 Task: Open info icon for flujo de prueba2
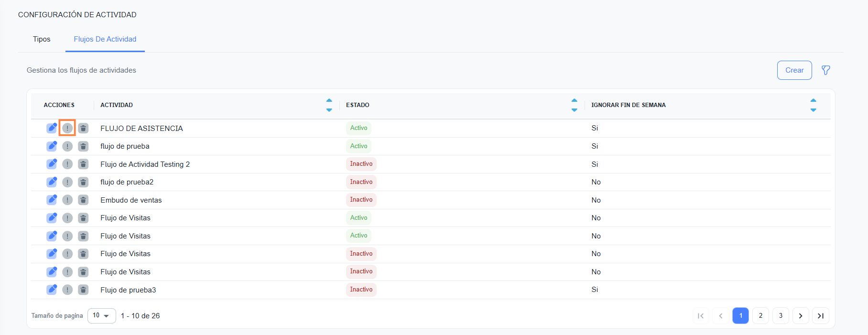click(67, 182)
